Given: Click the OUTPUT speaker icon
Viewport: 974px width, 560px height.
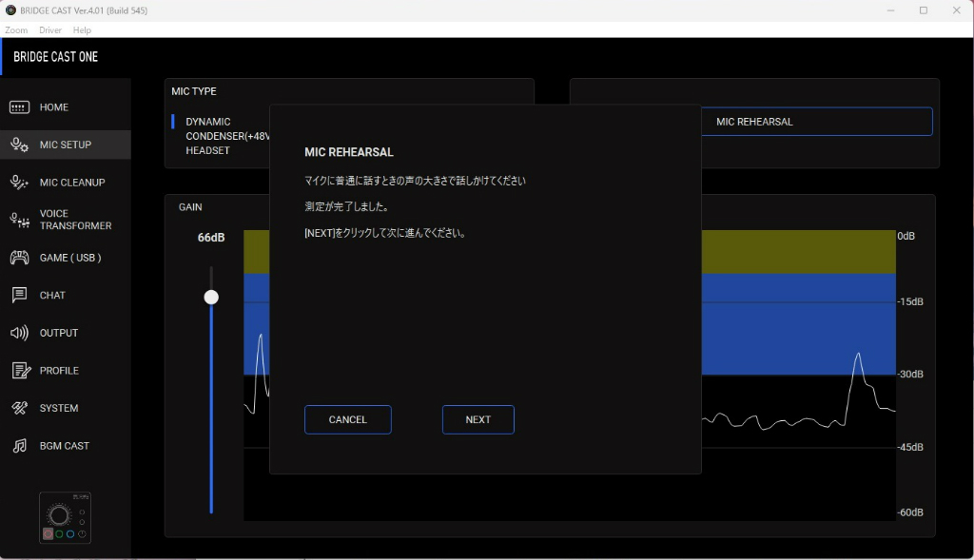Looking at the screenshot, I should (19, 333).
